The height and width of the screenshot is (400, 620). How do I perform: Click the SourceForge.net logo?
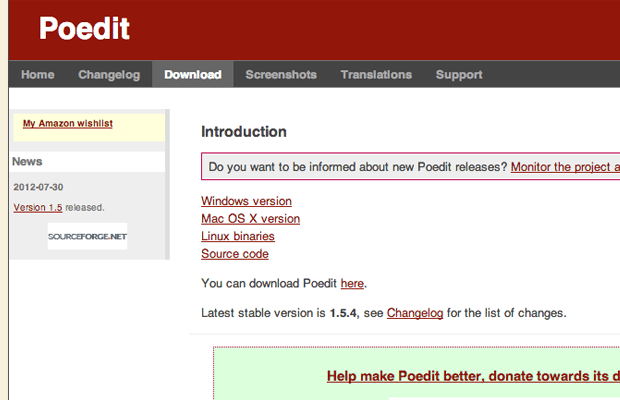[x=87, y=236]
